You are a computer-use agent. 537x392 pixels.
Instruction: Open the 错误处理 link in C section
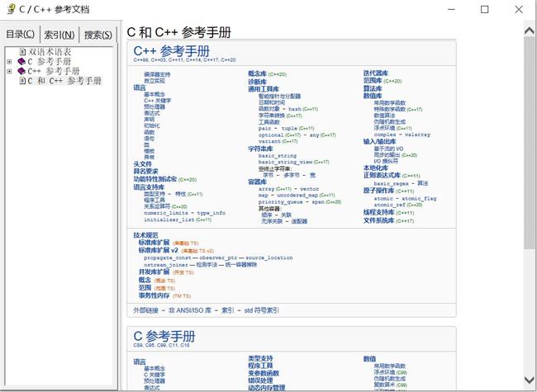coord(260,380)
